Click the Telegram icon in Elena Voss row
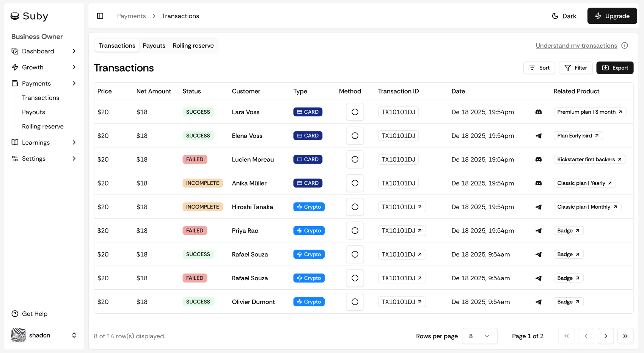 [x=538, y=136]
